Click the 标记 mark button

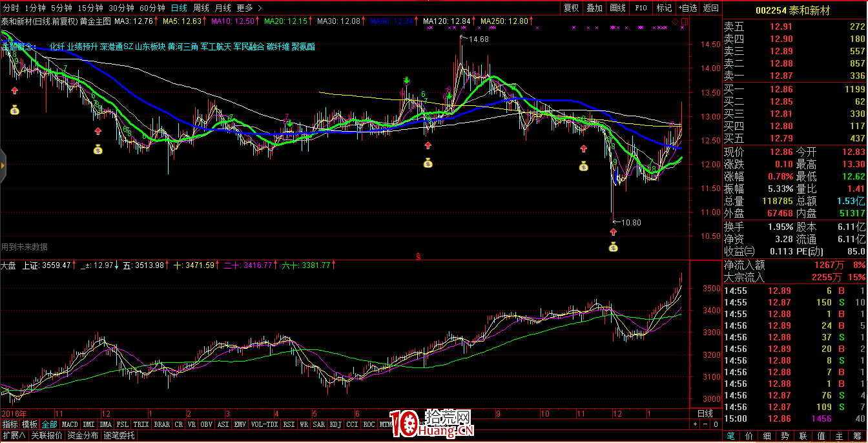[664, 8]
